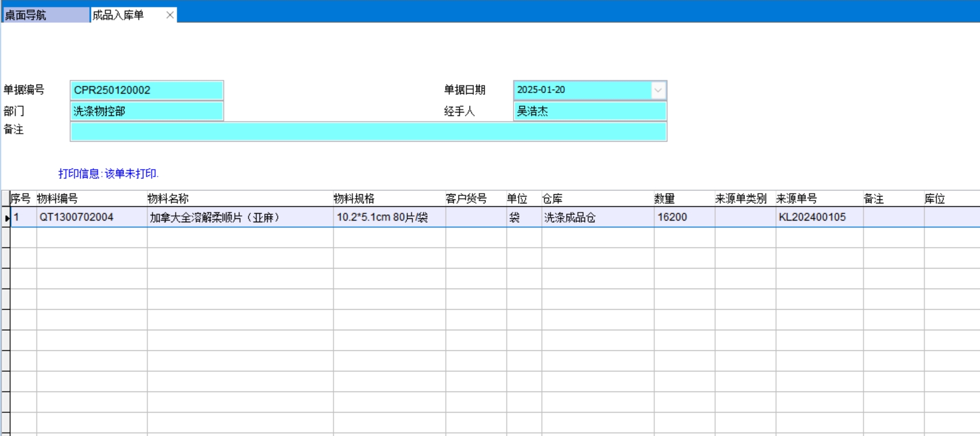Select row indicator arrow of first row
Screen dimensions: 980x436
pyautogui.click(x=6, y=218)
